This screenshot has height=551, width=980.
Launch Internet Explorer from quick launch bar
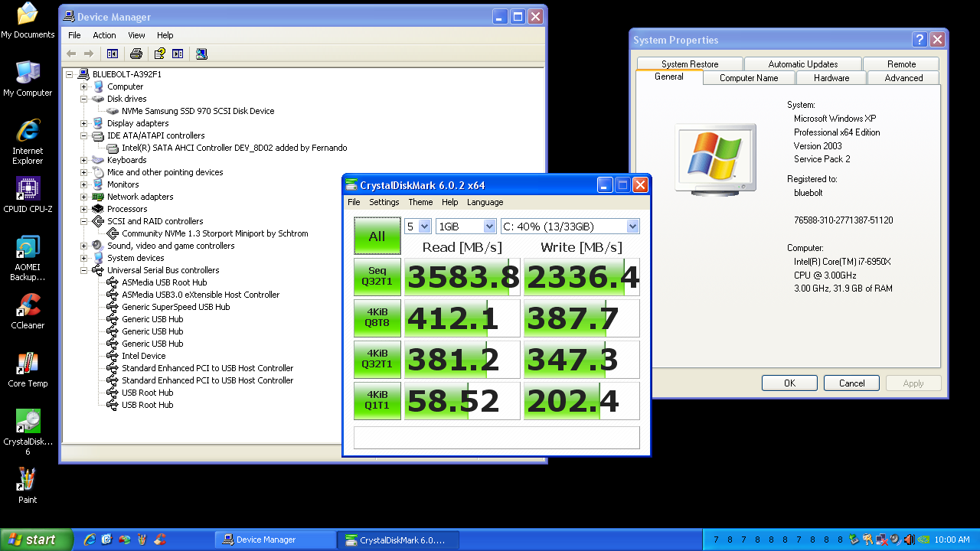[90, 540]
